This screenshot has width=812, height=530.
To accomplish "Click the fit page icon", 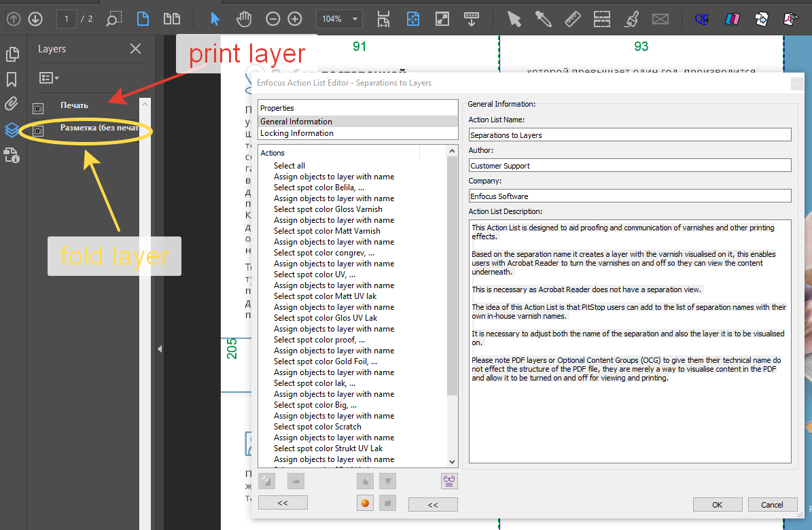I will tap(412, 19).
